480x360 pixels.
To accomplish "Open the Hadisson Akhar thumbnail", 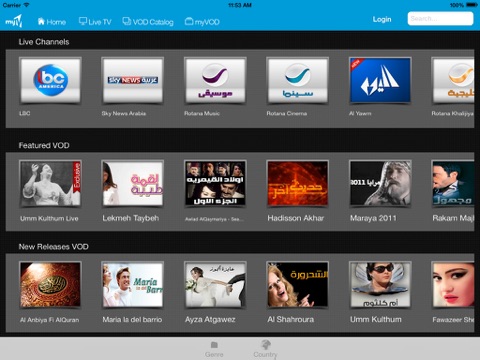I will (x=297, y=183).
